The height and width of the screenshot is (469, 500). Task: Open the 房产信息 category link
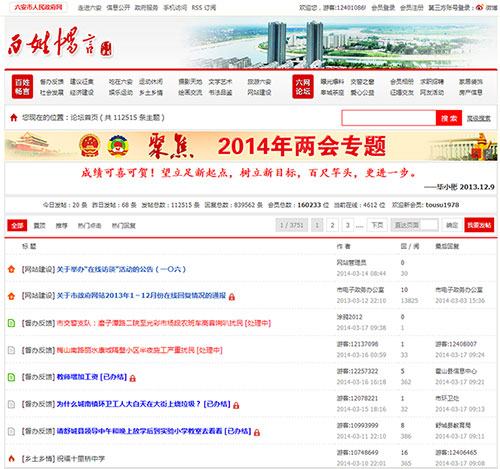coord(471,92)
